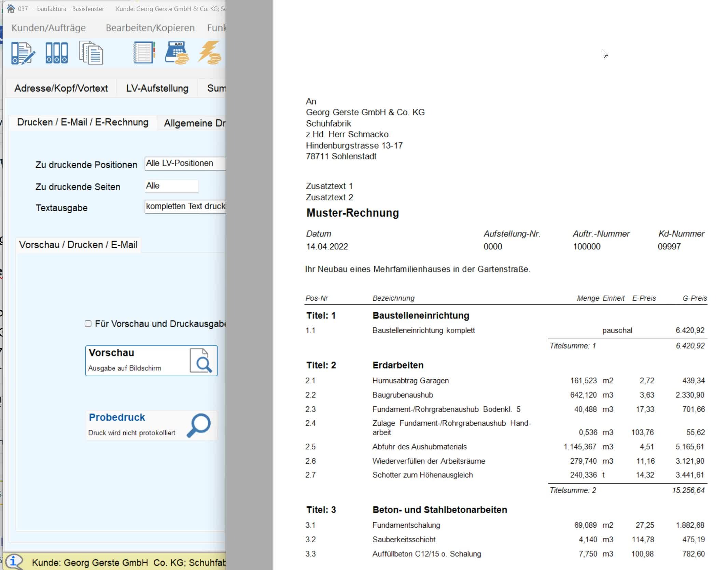Switch to Adresse/Kopf/Vortext tab
Viewport: 728px width, 570px height.
(61, 88)
